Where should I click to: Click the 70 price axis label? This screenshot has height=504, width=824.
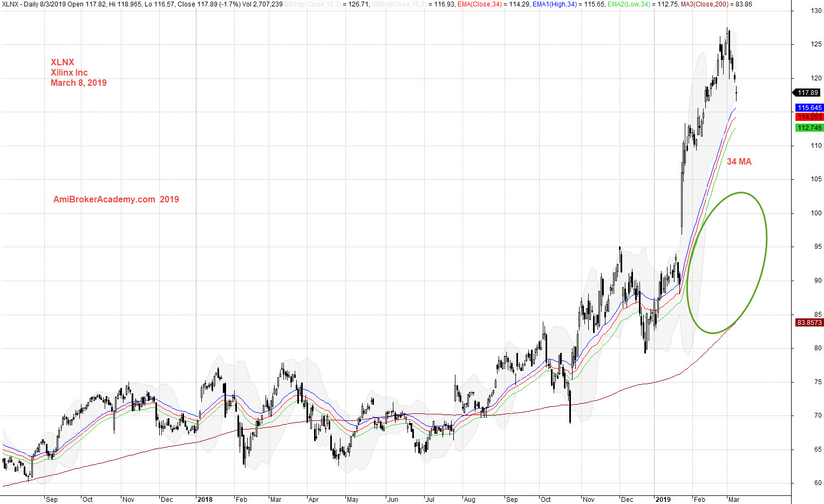818,416
